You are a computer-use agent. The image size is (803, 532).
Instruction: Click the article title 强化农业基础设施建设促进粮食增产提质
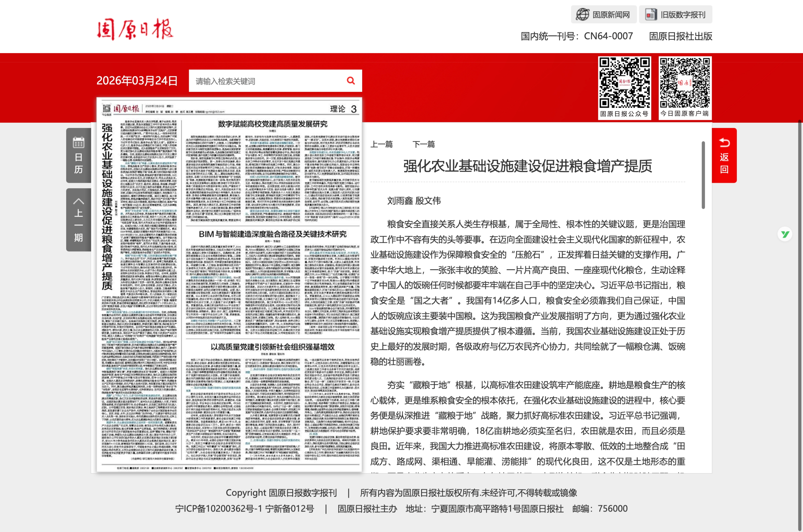pos(527,166)
